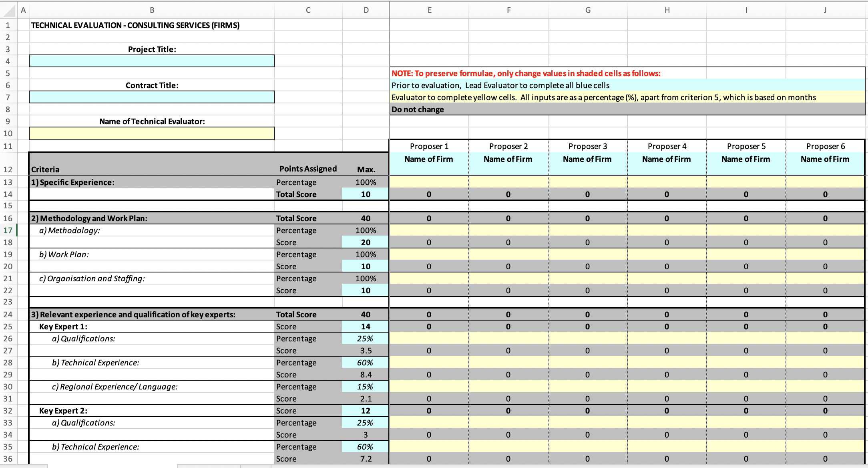Screen dimensions: 868x468
Task: Click Key Expert 2 Score cell showing 12
Action: pos(365,411)
